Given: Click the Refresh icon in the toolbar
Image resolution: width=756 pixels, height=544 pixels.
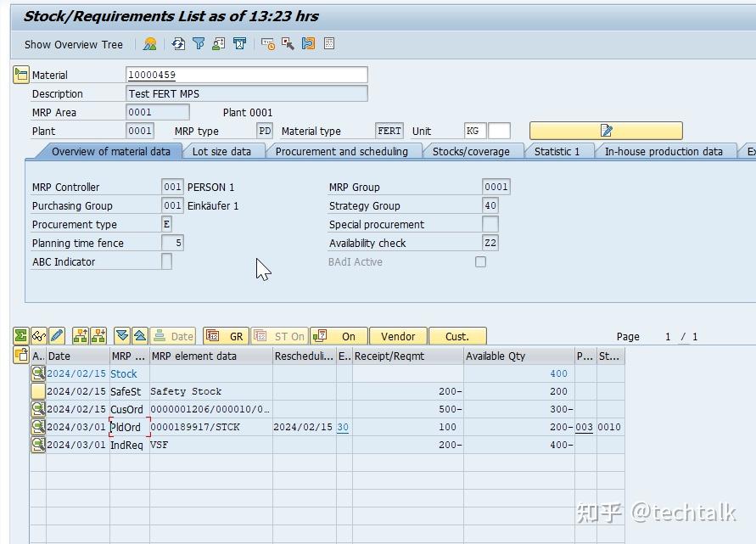Looking at the screenshot, I should pos(179,43).
